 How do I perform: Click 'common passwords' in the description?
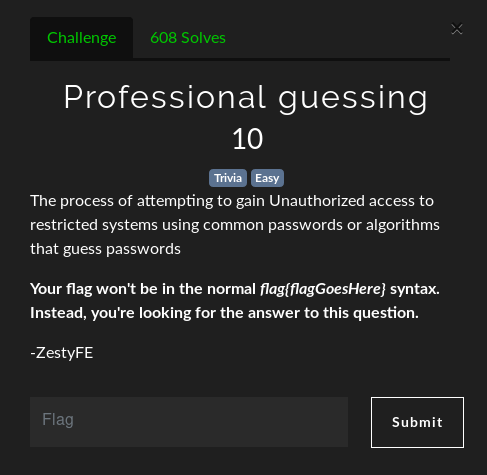pyautogui.click(x=273, y=225)
